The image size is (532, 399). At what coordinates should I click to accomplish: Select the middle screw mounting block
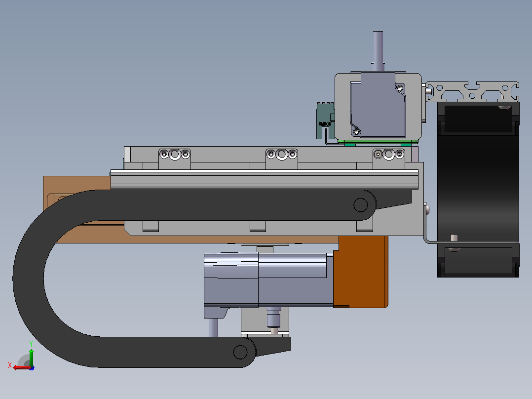point(282,159)
